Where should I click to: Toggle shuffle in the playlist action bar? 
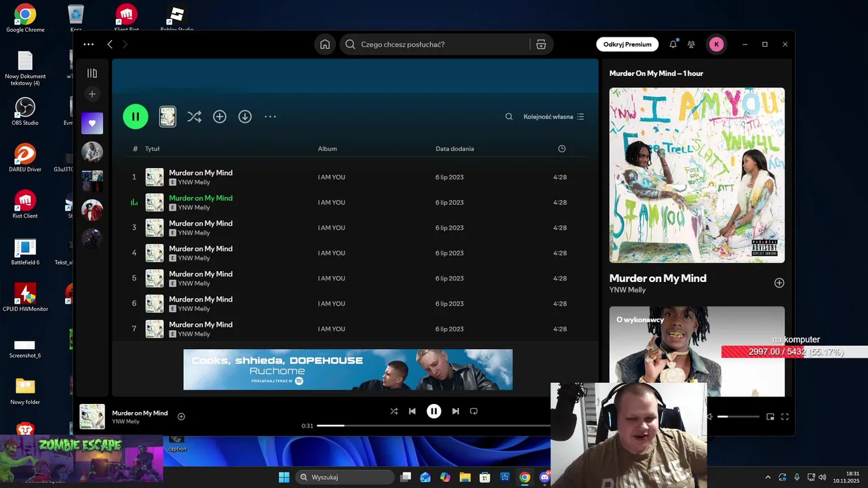194,117
